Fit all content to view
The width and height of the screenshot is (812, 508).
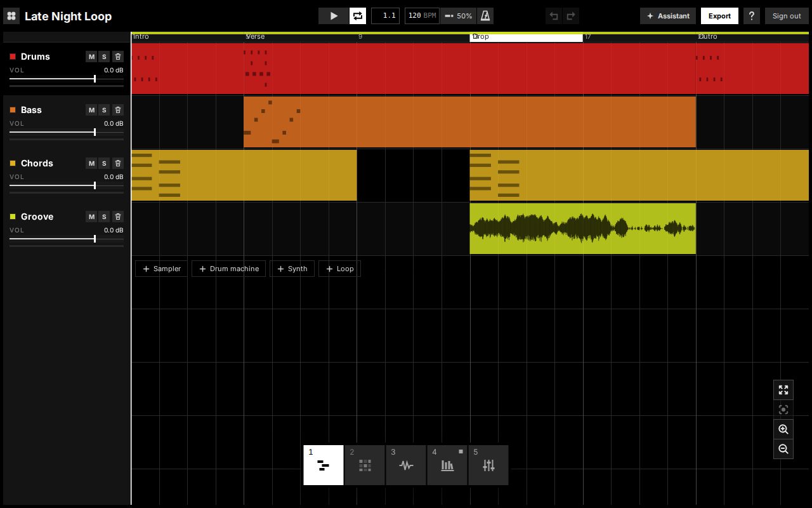point(783,390)
